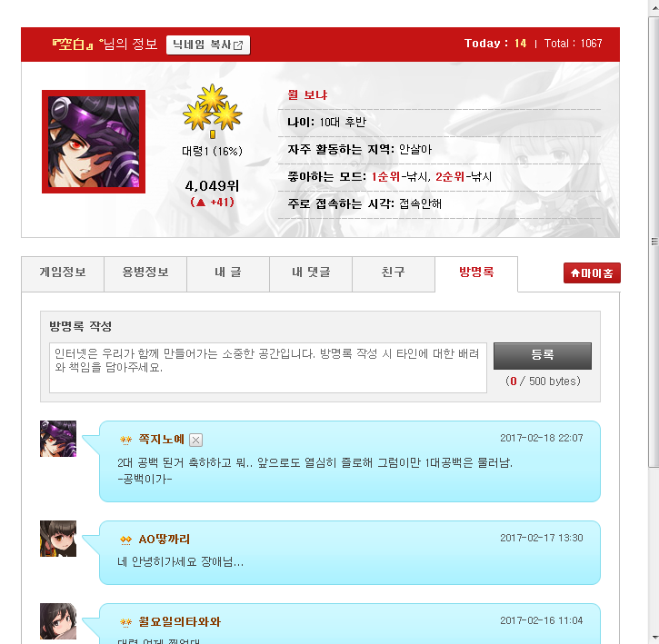This screenshot has height=644, width=659.
Task: Open AO땋까리's avatar thumbnail
Action: [58, 539]
